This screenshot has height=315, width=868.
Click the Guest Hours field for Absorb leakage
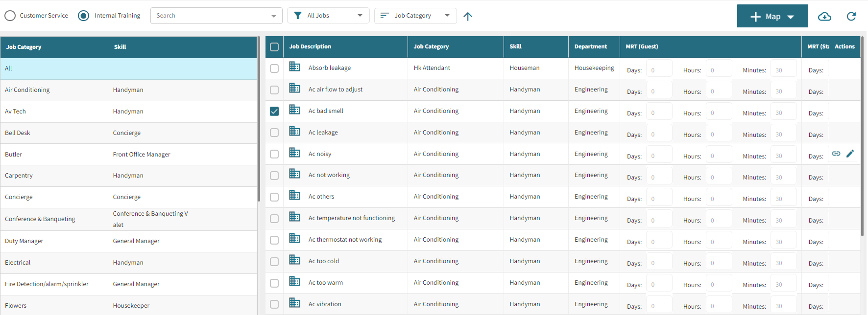point(718,70)
